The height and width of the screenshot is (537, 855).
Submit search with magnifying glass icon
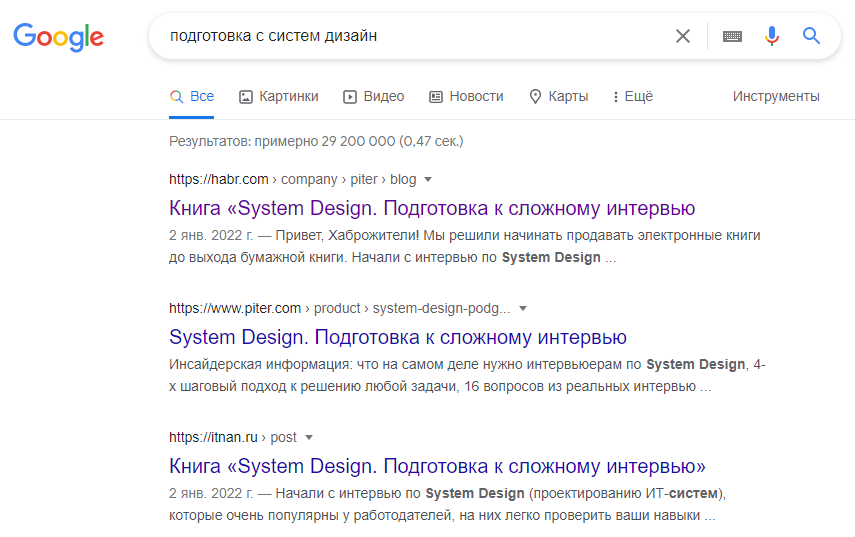811,36
